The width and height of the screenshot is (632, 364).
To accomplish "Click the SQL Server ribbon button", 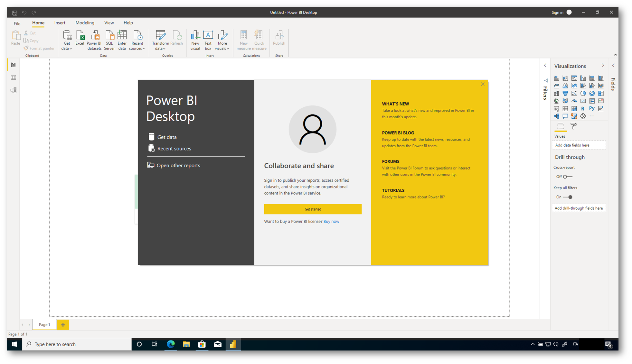I will [x=109, y=40].
